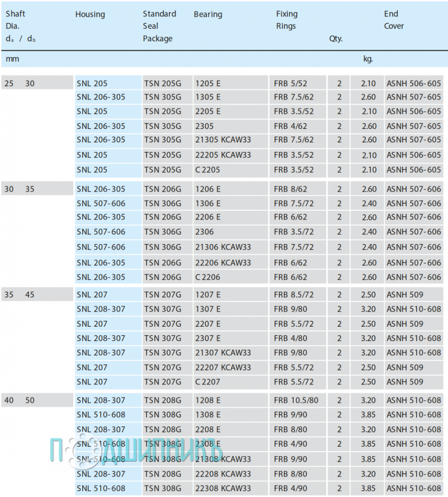This screenshot has height=497, width=448.
Task: Click the Qty. column header
Action: [x=336, y=39]
